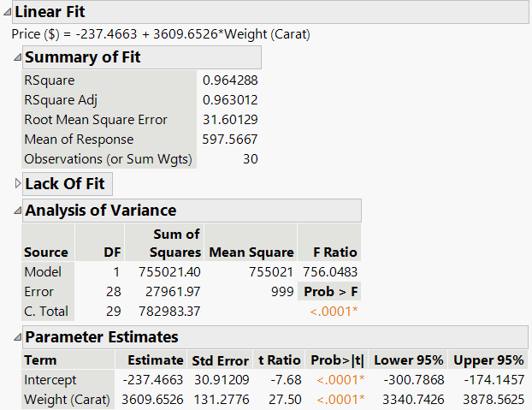Select Weight lower 95% 3340.7426

413,400
